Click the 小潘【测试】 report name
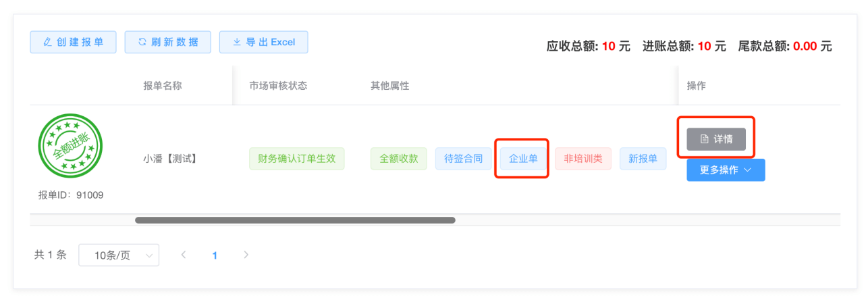 pyautogui.click(x=169, y=159)
